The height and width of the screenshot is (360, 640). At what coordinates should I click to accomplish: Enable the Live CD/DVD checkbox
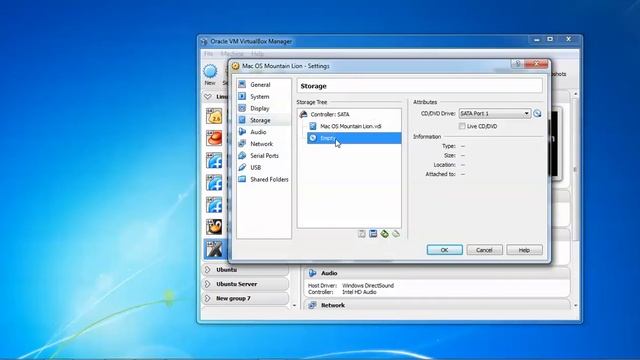pyautogui.click(x=462, y=126)
